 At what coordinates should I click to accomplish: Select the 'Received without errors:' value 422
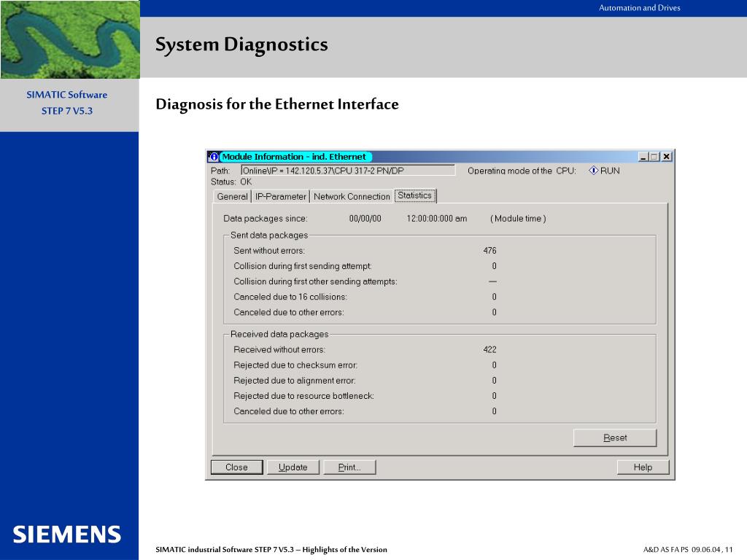[489, 349]
